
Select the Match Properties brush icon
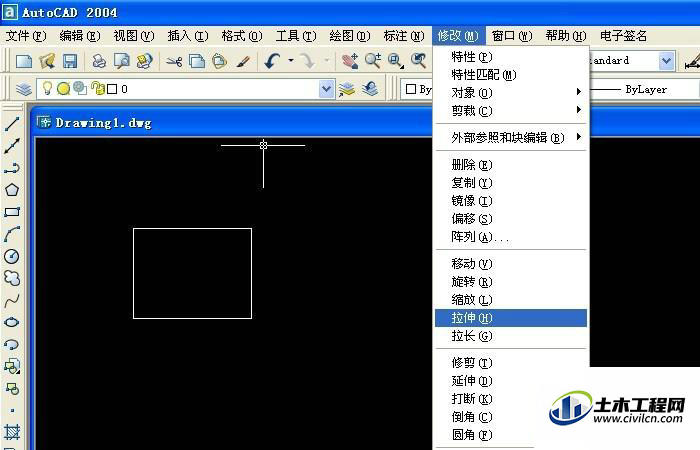(242, 61)
